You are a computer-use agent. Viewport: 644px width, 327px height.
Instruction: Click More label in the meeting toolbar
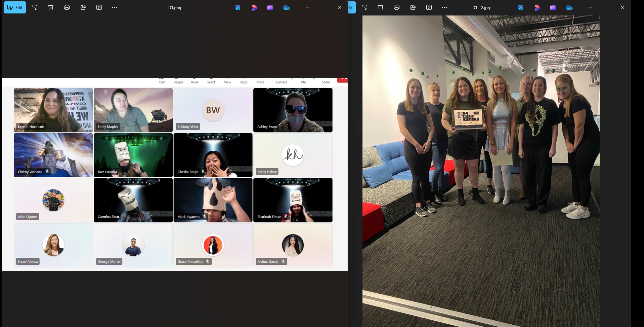tap(260, 82)
